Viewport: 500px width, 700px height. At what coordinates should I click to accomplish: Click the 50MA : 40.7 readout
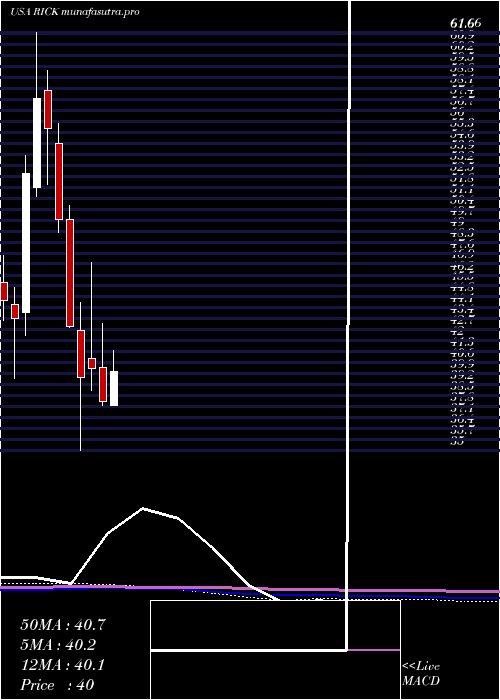pyautogui.click(x=63, y=625)
